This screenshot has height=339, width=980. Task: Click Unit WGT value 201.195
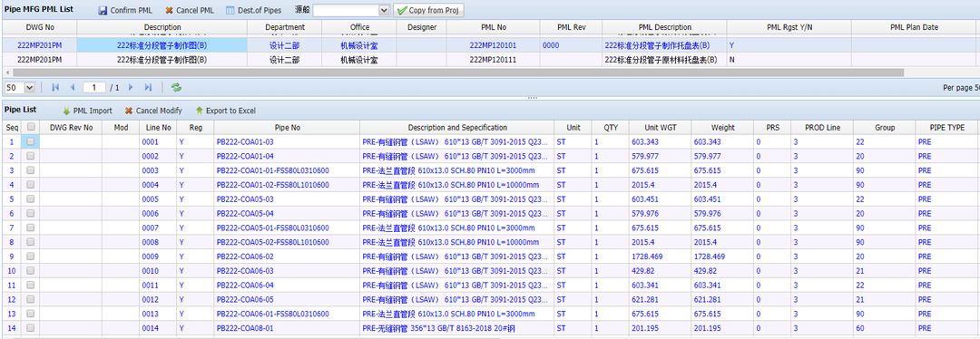[645, 328]
